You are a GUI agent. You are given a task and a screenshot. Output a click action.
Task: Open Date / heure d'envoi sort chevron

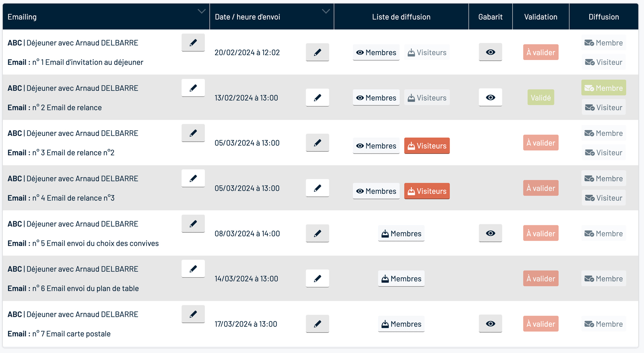[326, 11]
